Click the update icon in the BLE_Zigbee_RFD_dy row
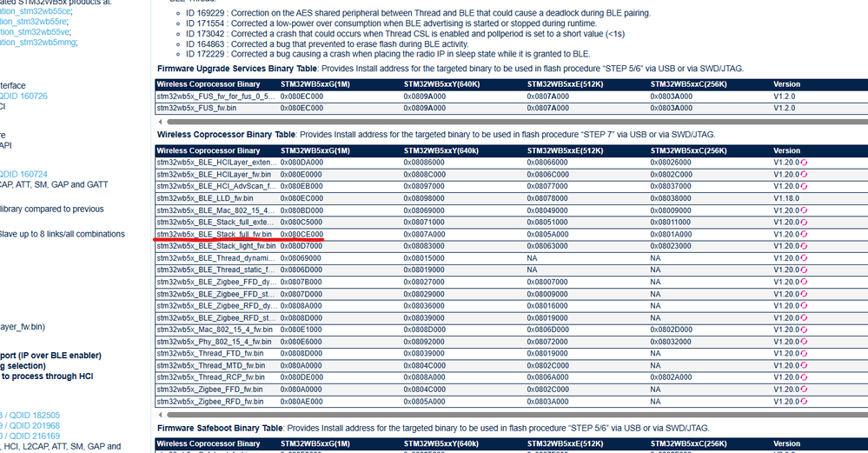 (804, 306)
